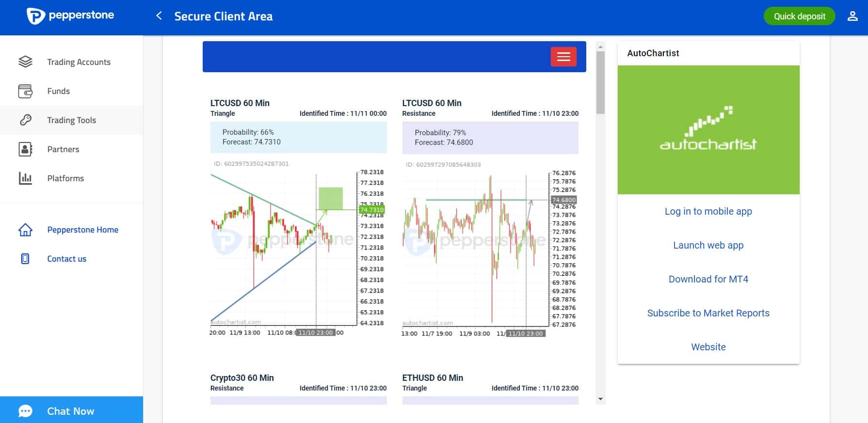Click the Trading Accounts layers icon
The image size is (868, 423).
(25, 62)
